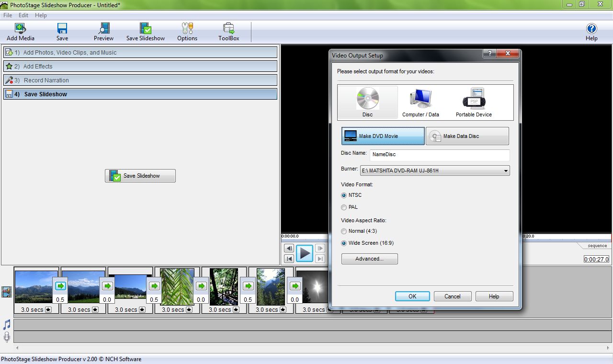Click the film strip video track icon
This screenshot has width=613, height=364.
tap(7, 292)
